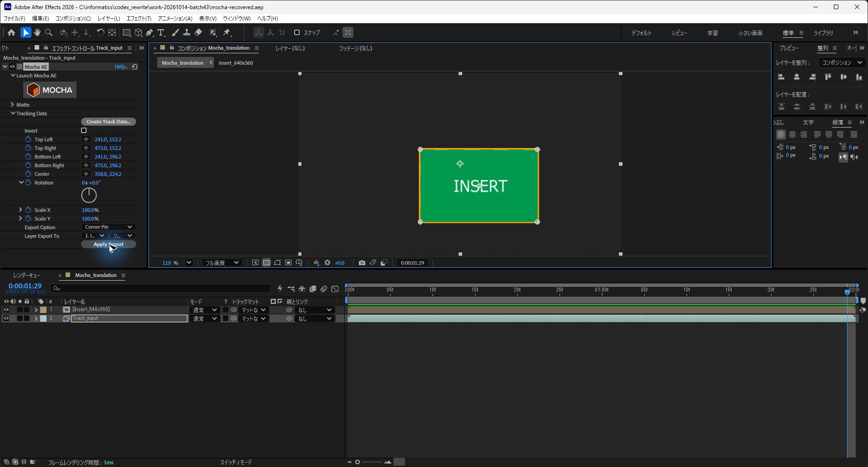Click center text paragraph icon
The width and height of the screenshot is (868, 467).
[792, 134]
